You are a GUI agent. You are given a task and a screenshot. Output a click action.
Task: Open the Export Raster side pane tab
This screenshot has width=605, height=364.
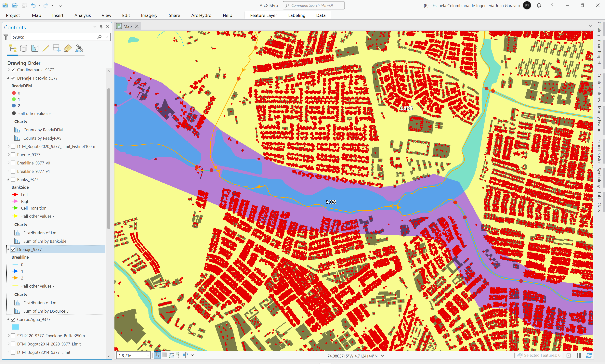(599, 152)
